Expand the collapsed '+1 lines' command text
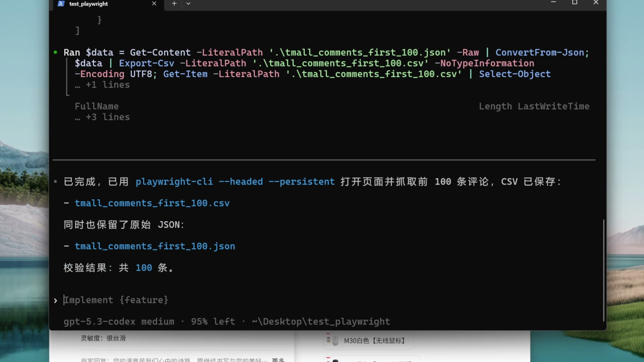The width and height of the screenshot is (644, 362). point(102,85)
